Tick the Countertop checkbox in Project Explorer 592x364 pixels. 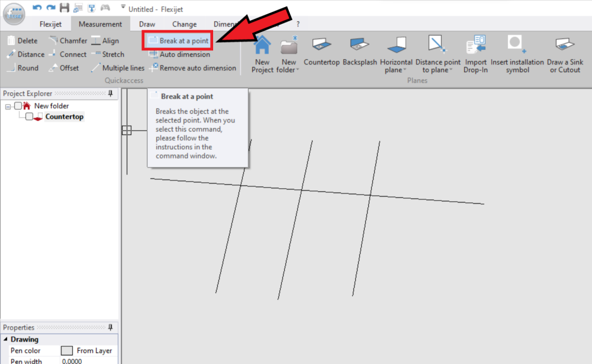[29, 117]
